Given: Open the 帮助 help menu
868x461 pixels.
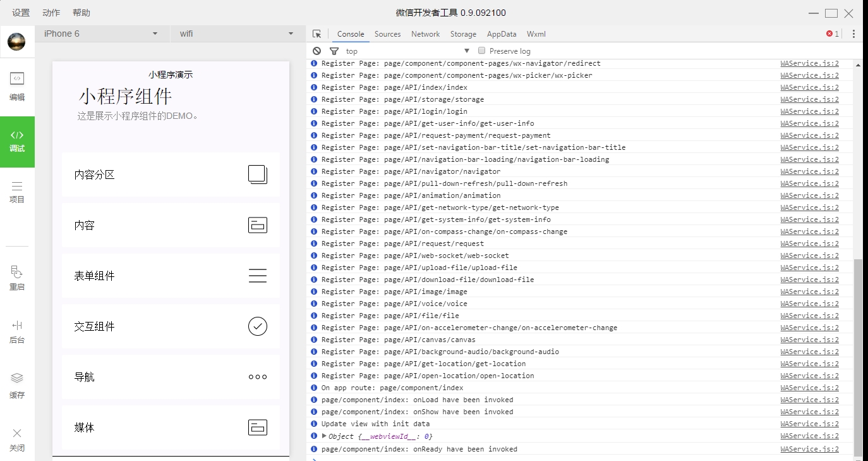Looking at the screenshot, I should click(81, 13).
